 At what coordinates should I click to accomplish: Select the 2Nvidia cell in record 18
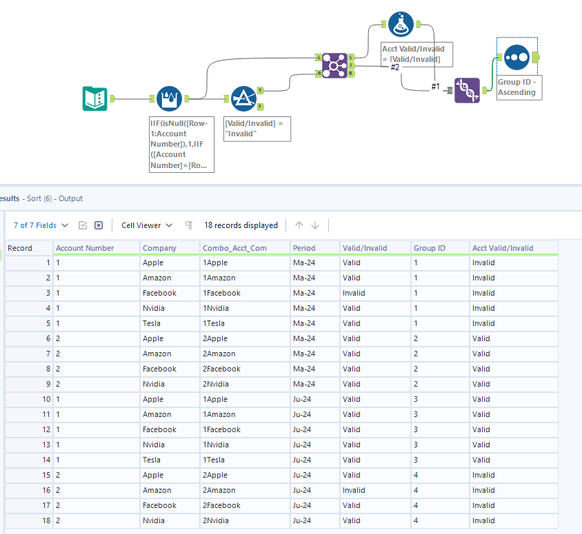coord(245,521)
